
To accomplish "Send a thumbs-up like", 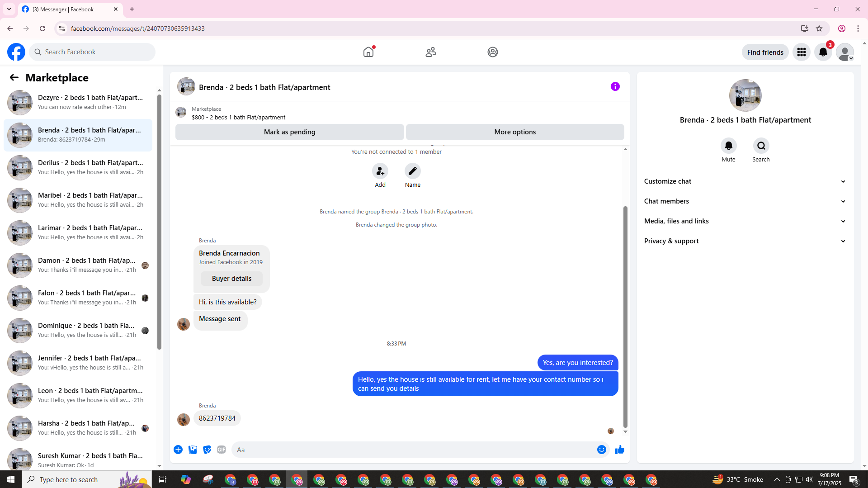I will pos(620,450).
